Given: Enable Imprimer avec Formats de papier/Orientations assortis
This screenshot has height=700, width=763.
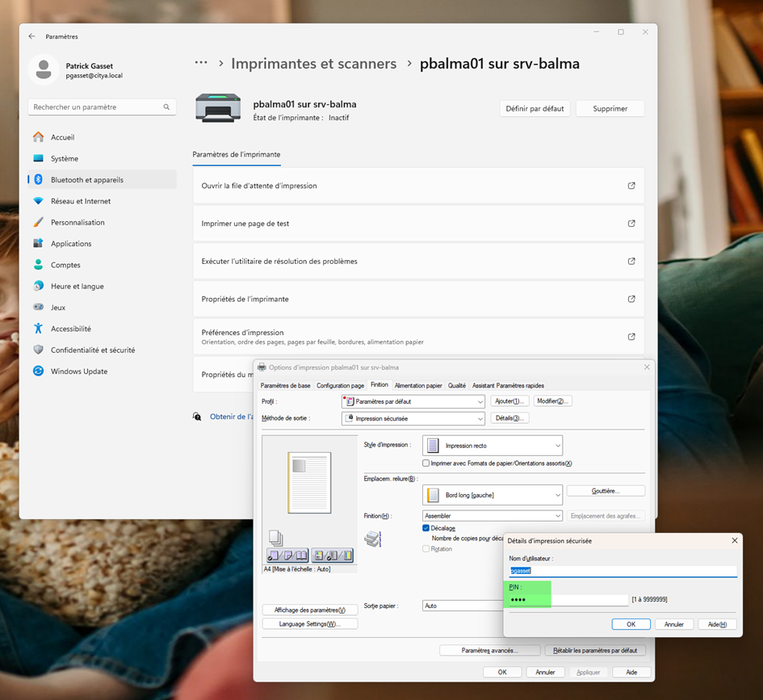Looking at the screenshot, I should (426, 463).
